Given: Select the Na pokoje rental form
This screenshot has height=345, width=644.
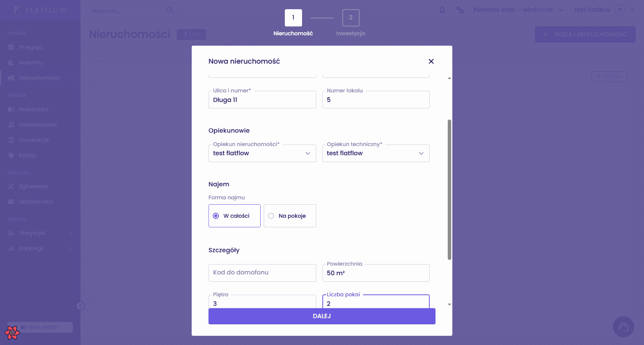Looking at the screenshot, I should [290, 216].
